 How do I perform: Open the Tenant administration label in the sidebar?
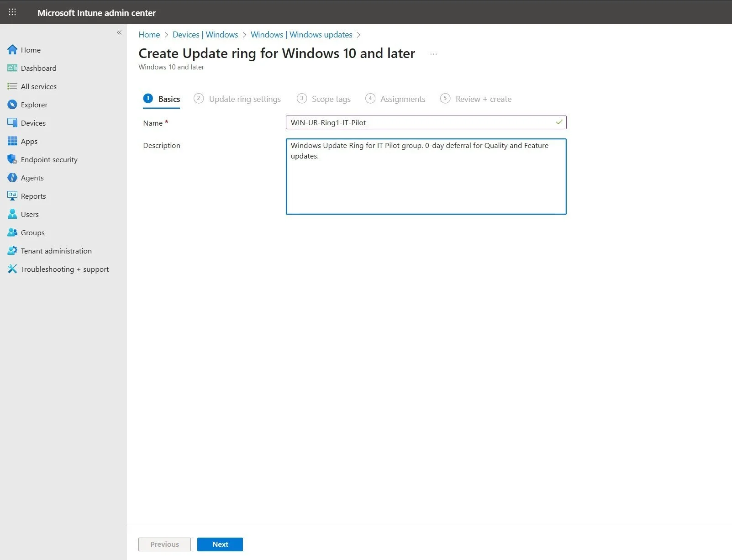(56, 251)
